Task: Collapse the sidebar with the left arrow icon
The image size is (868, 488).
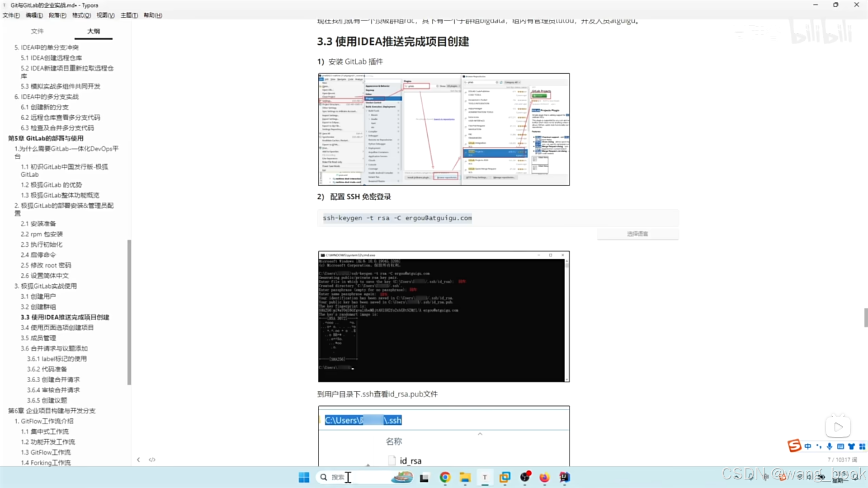Action: click(138, 460)
